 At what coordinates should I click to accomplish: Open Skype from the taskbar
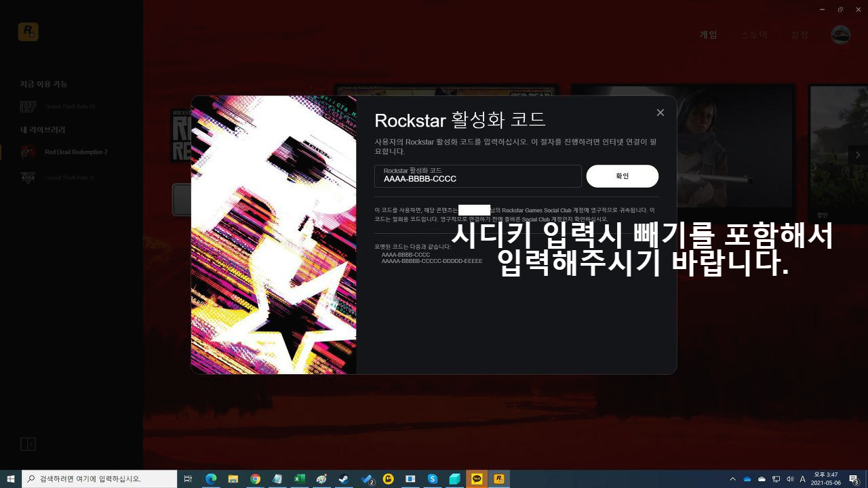[x=433, y=479]
